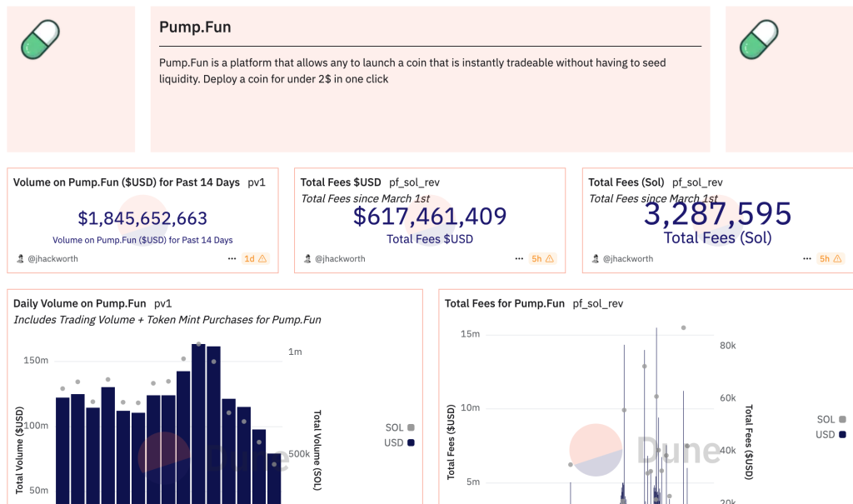The image size is (853, 504).
Task: Click the jhackworth avatar on the 14-day Volume card
Action: tap(20, 259)
